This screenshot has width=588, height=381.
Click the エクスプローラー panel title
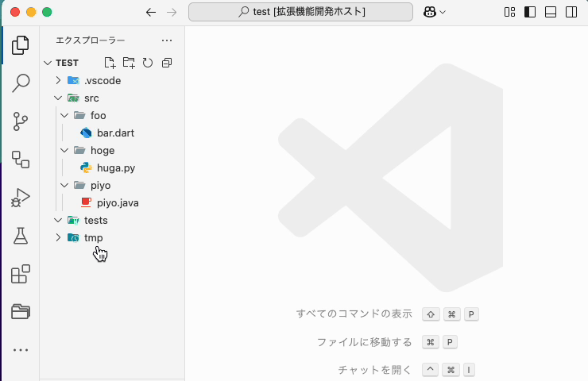(x=91, y=40)
